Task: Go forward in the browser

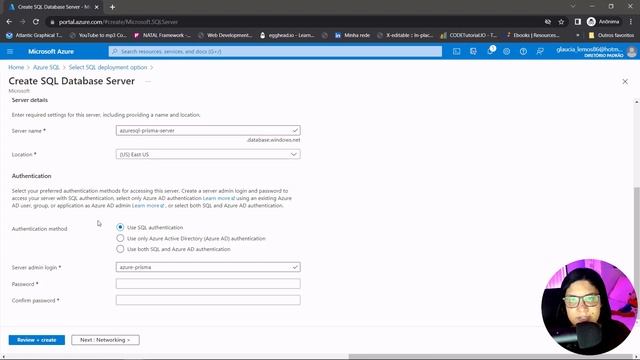Action: (22, 22)
